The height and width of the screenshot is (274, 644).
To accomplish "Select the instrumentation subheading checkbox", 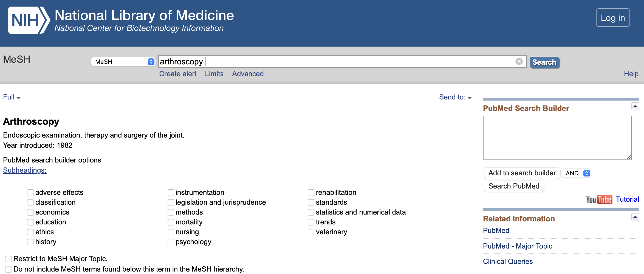I will [171, 193].
